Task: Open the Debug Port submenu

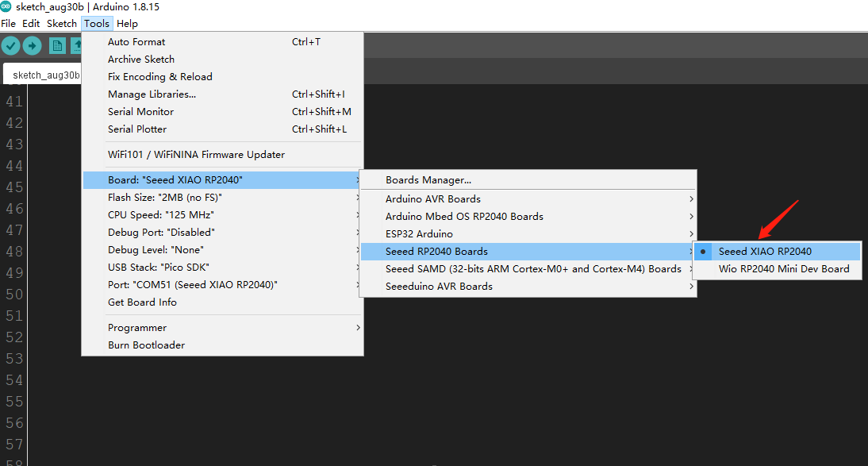Action: [x=222, y=232]
